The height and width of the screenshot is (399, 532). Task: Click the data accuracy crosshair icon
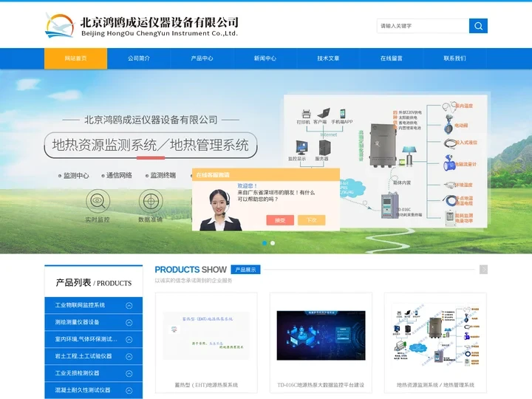151,201
